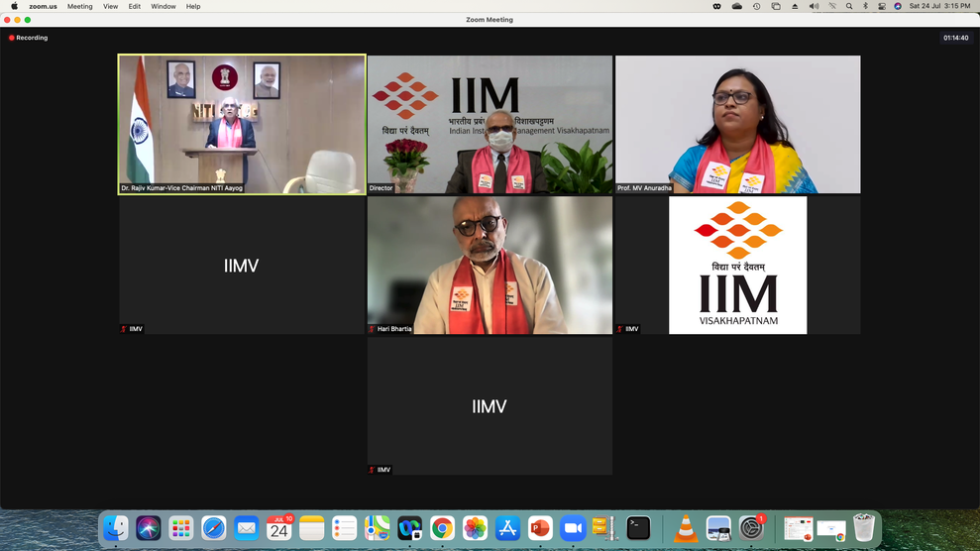
Task: Open System Preferences from the Dock
Action: 751,529
